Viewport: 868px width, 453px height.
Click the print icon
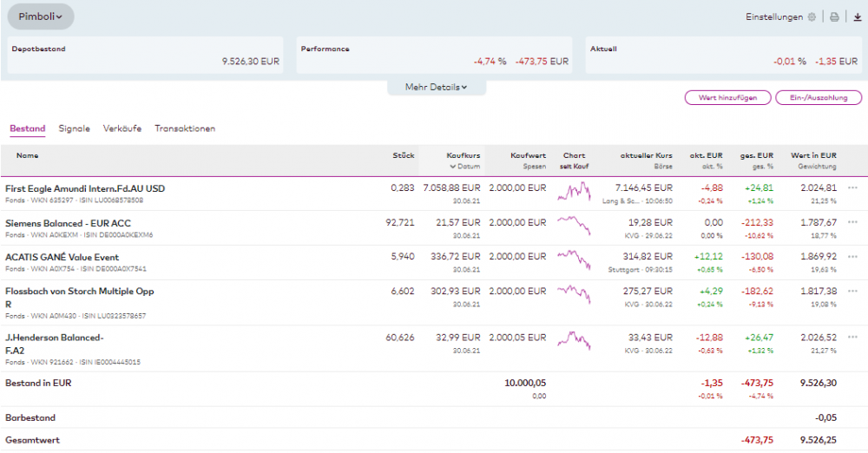(x=834, y=16)
